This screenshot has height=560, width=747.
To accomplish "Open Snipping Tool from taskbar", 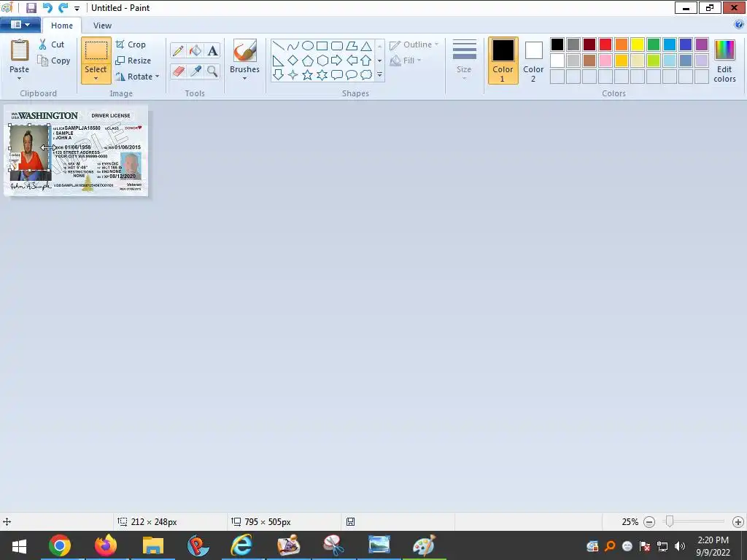I will click(x=334, y=545).
